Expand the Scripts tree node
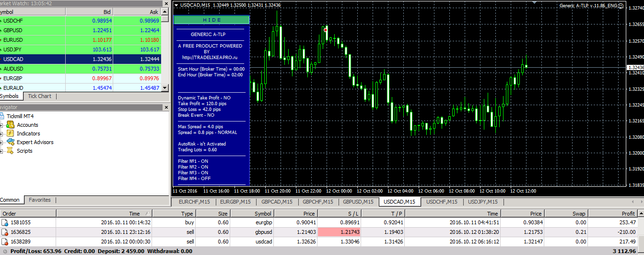The height and width of the screenshot is (255, 644). pos(1,151)
